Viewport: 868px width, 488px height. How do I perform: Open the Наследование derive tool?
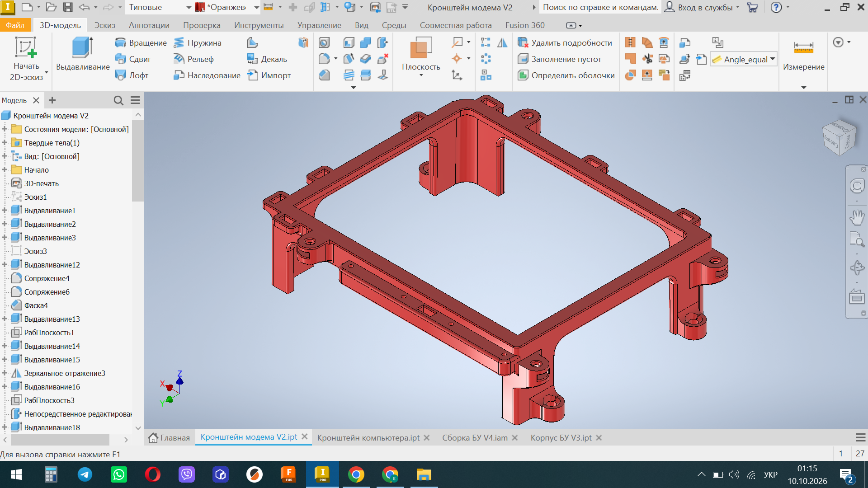[x=207, y=75]
